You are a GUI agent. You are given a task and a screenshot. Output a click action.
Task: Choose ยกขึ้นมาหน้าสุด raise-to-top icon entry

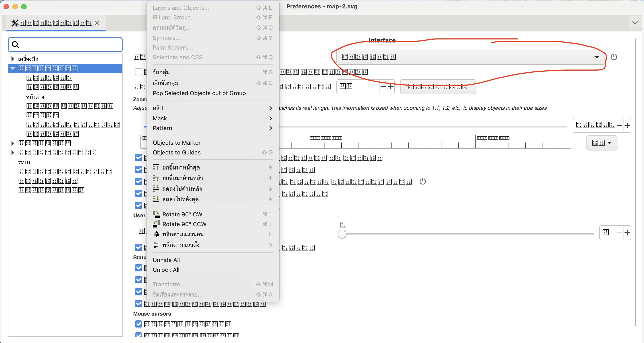212,167
